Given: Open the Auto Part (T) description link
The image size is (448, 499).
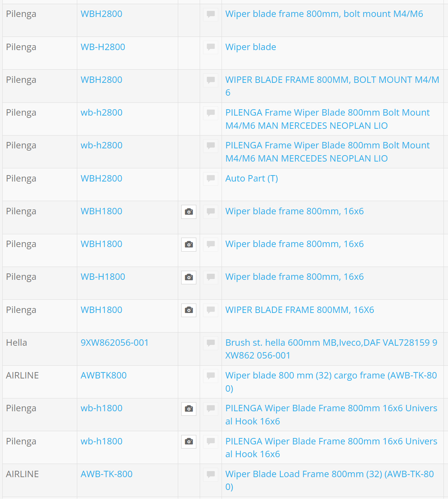Looking at the screenshot, I should point(252,179).
